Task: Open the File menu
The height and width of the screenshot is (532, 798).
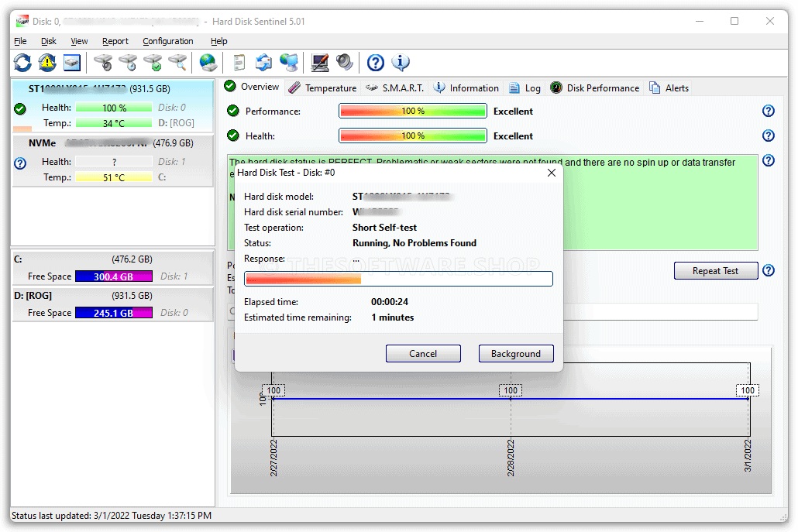Action: (20, 41)
